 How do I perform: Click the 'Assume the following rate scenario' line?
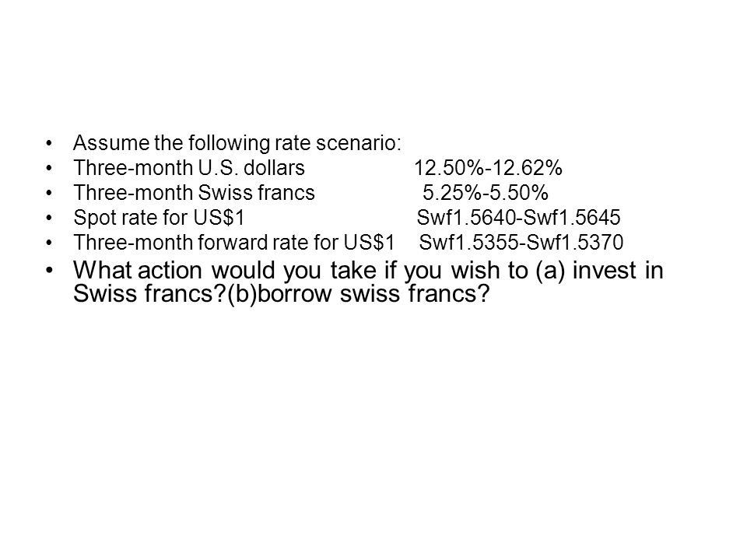(x=237, y=143)
